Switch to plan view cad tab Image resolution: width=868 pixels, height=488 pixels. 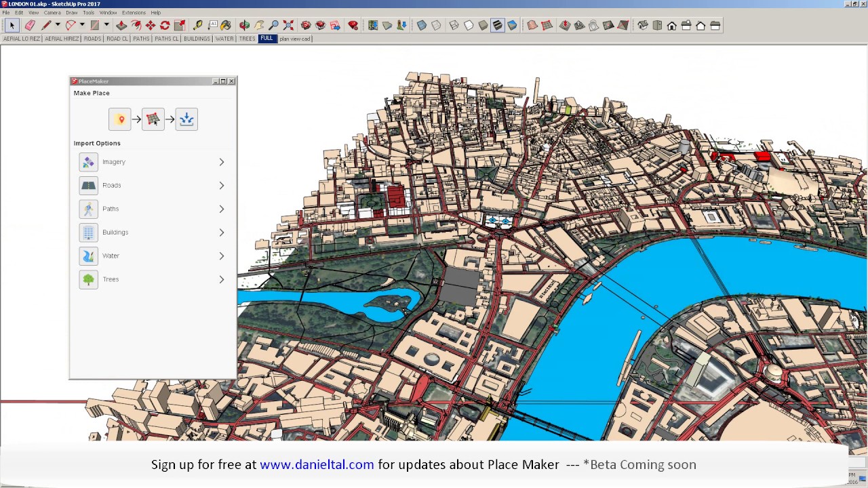click(295, 39)
